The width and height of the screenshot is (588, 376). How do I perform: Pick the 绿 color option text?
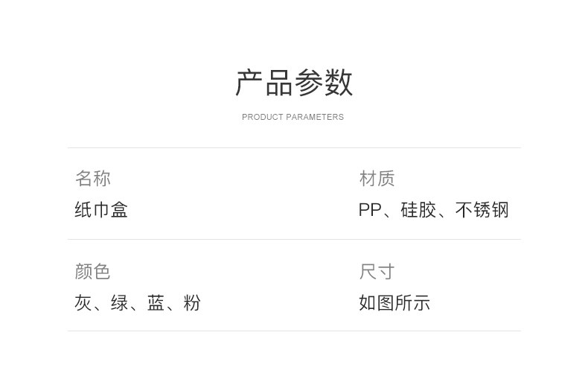point(119,303)
